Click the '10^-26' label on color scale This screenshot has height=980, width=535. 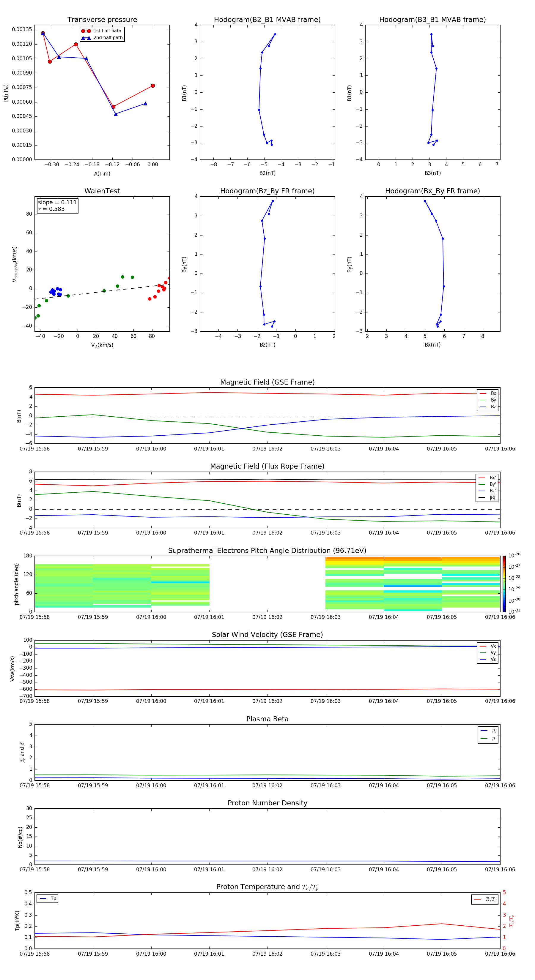(514, 555)
